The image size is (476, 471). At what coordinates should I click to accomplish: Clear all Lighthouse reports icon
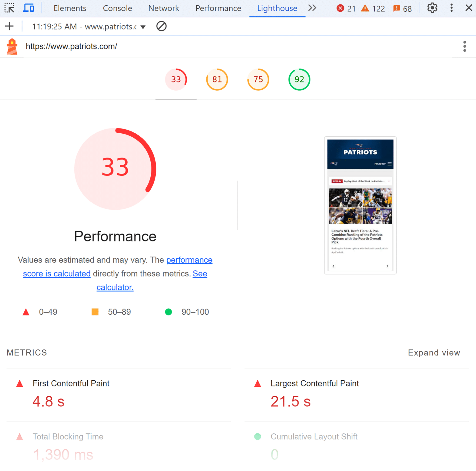tap(161, 26)
